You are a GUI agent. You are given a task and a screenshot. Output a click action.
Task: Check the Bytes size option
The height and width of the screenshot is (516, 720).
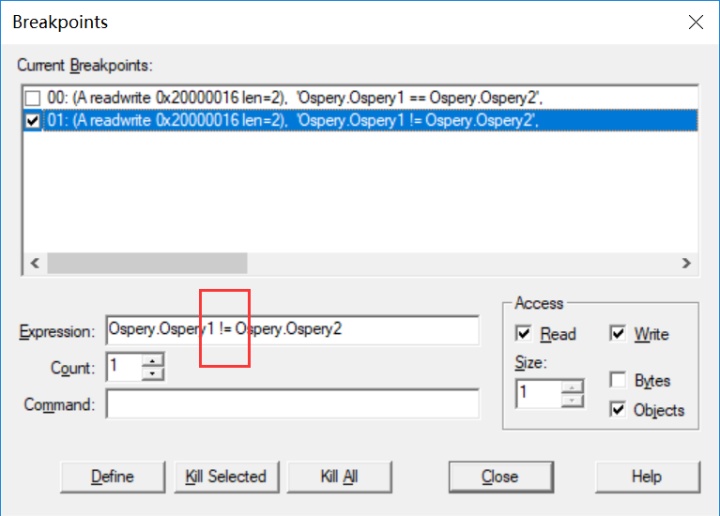tap(618, 380)
